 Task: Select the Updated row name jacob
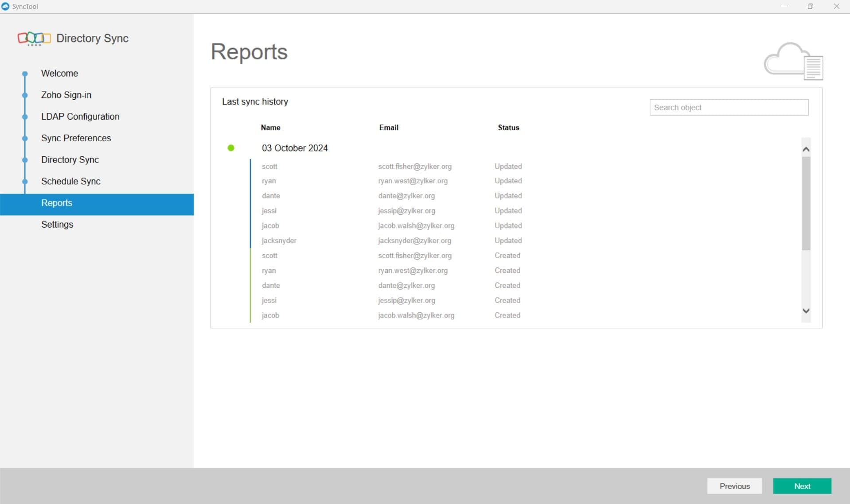270,226
